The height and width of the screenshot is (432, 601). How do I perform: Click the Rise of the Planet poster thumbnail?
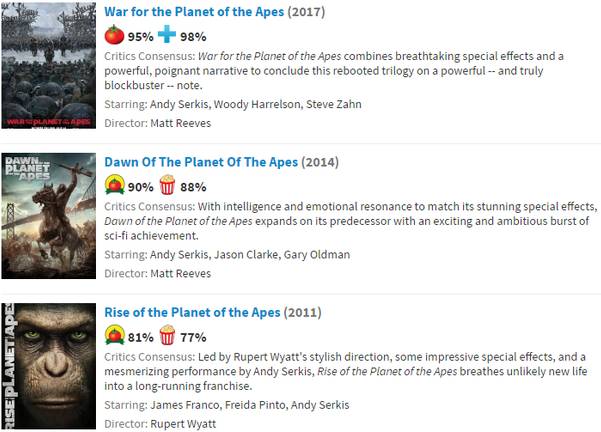[x=49, y=366]
